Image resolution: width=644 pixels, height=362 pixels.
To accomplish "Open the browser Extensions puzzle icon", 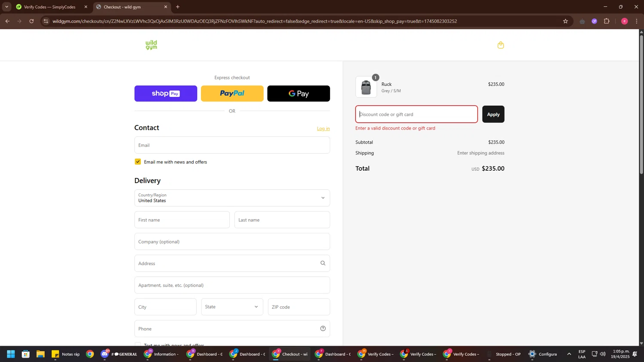I will pyautogui.click(x=607, y=21).
